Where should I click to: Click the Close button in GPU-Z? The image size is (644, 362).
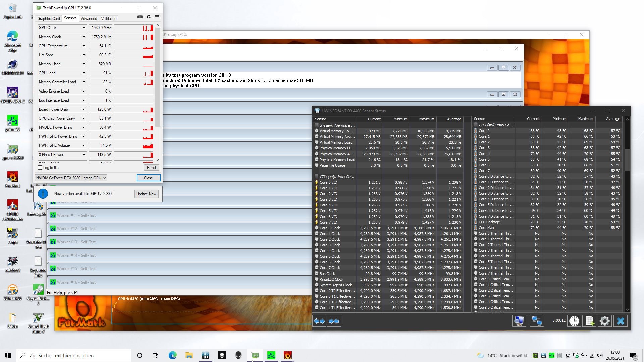[148, 178]
